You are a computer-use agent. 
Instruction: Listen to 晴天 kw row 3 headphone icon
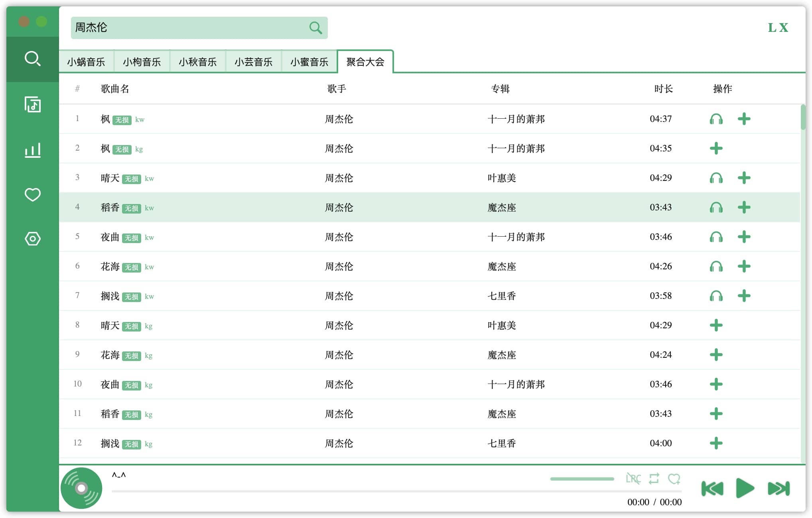point(716,178)
